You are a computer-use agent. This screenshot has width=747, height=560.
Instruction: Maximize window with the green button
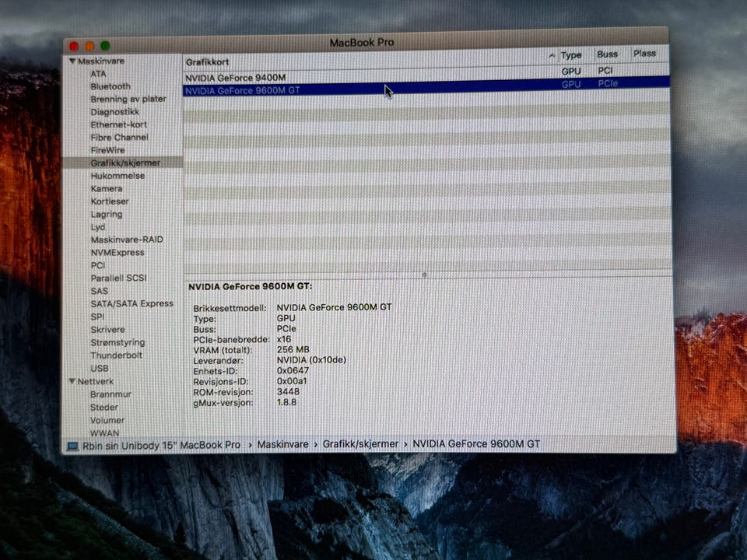click(105, 46)
